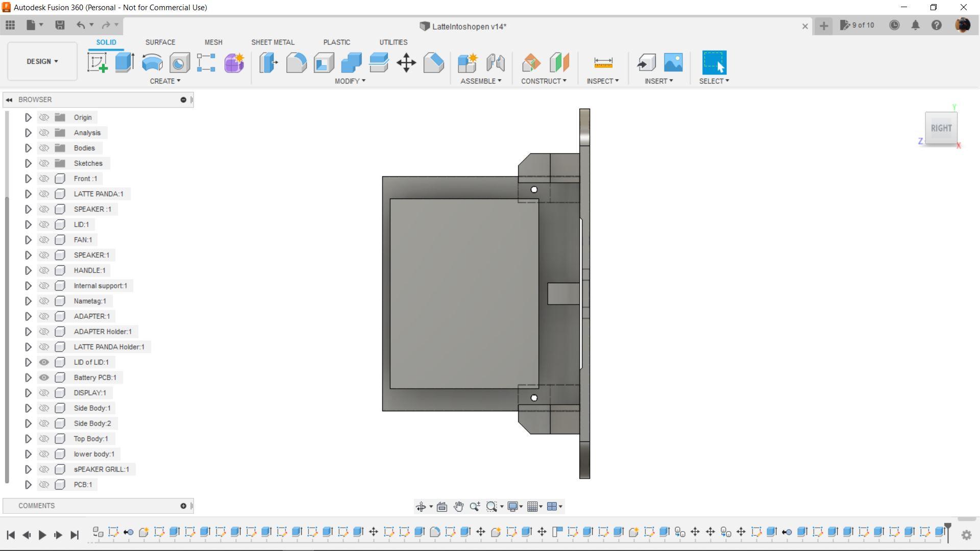
Task: Click the RIGHT face of ViewCube
Action: [x=941, y=128]
